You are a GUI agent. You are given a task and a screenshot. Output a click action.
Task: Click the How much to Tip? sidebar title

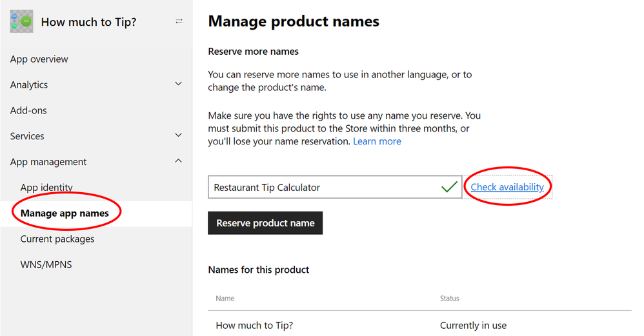coord(88,22)
